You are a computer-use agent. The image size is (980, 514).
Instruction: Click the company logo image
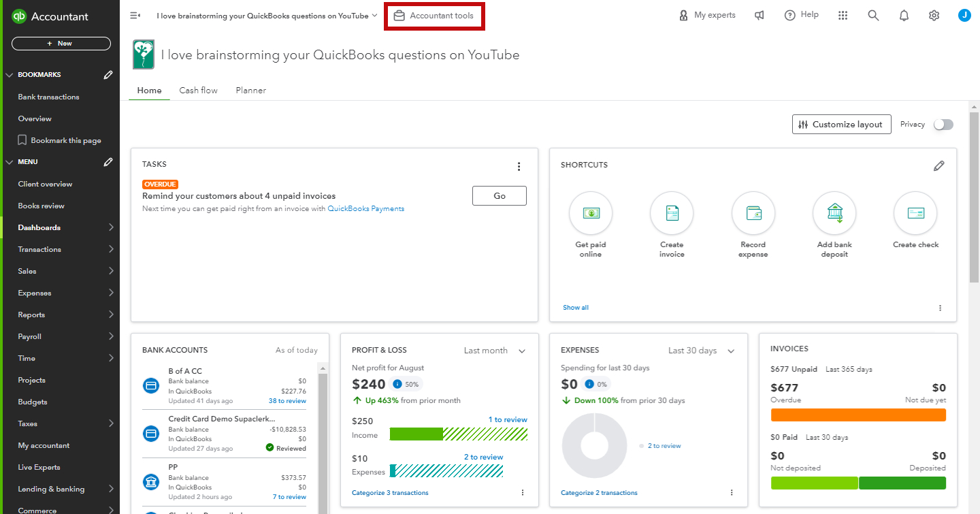point(144,54)
